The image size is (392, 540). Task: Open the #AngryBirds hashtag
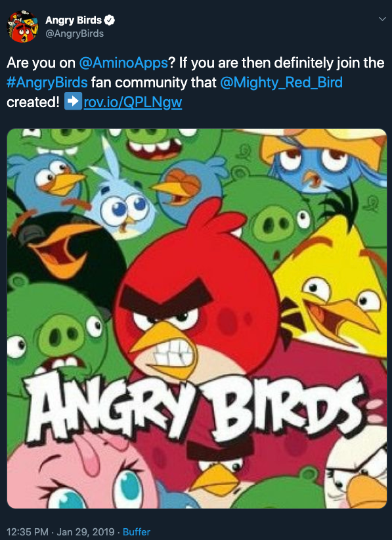tap(47, 83)
